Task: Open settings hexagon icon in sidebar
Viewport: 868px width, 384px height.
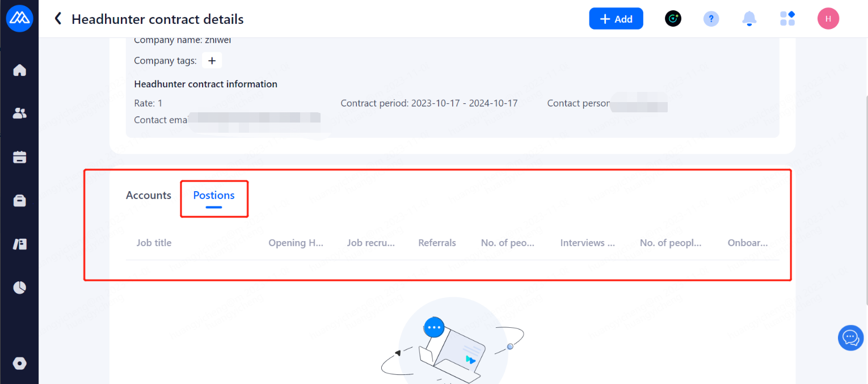Action: tap(20, 364)
